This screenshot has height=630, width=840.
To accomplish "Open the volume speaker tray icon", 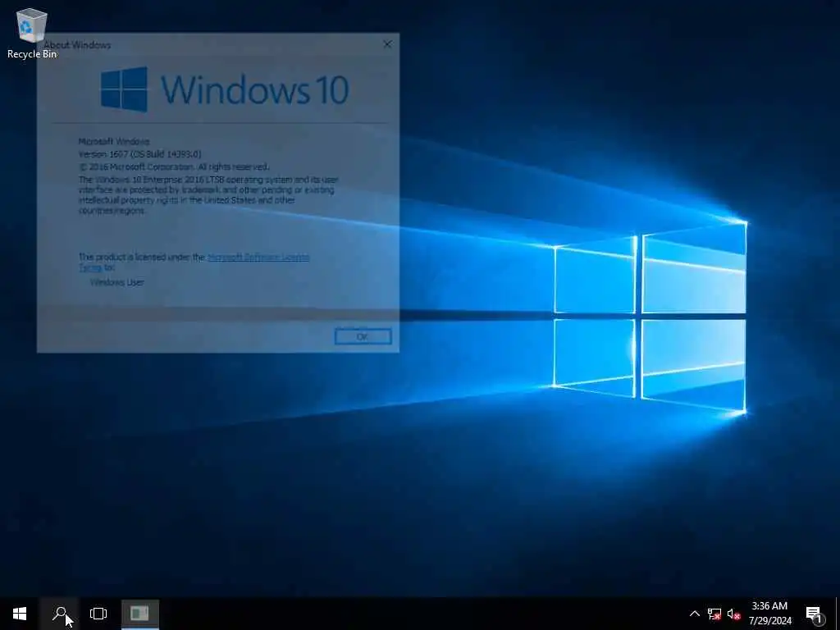I will (x=734, y=614).
